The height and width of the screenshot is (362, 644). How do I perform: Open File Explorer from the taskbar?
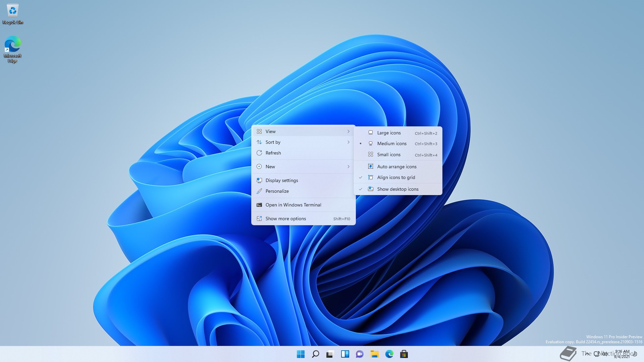[x=374, y=354]
